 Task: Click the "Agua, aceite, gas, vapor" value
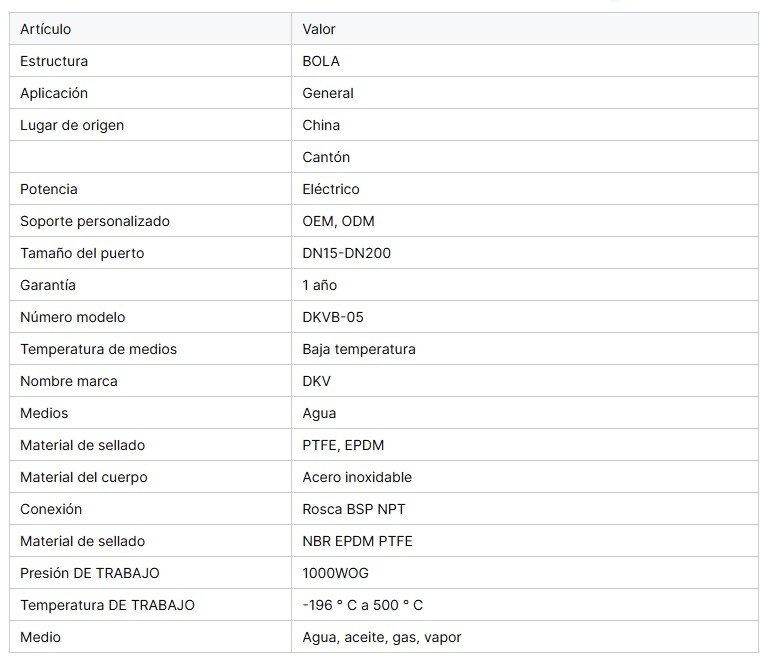point(382,637)
